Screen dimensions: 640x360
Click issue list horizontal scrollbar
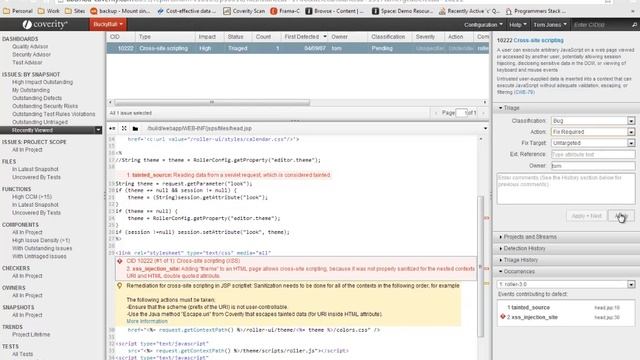[212, 102]
